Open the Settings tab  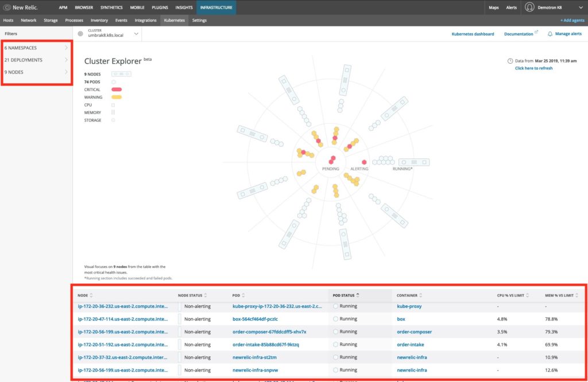pyautogui.click(x=199, y=20)
